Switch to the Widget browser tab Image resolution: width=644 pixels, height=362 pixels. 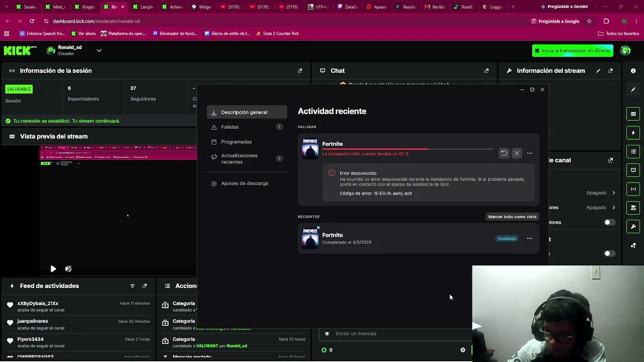point(202,7)
